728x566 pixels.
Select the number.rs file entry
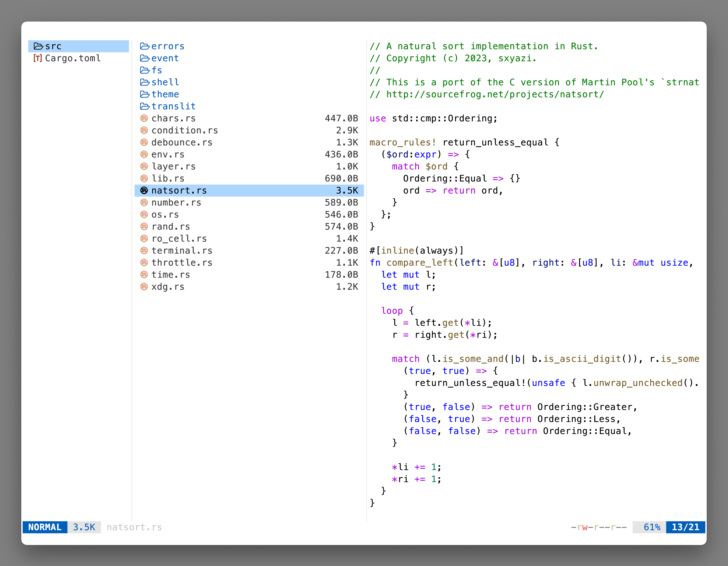click(x=176, y=202)
